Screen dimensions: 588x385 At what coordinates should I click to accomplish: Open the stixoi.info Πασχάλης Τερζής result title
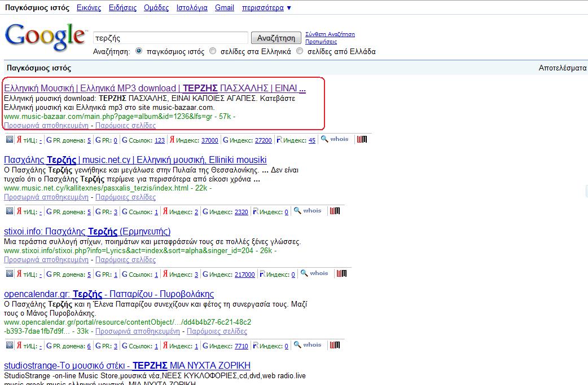pos(87,232)
